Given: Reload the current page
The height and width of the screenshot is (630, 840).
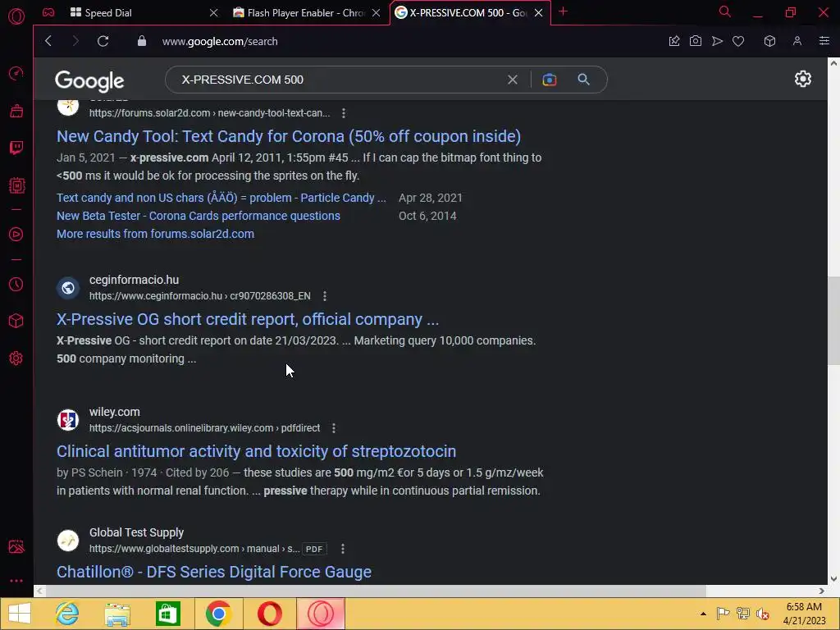Looking at the screenshot, I should click(103, 41).
